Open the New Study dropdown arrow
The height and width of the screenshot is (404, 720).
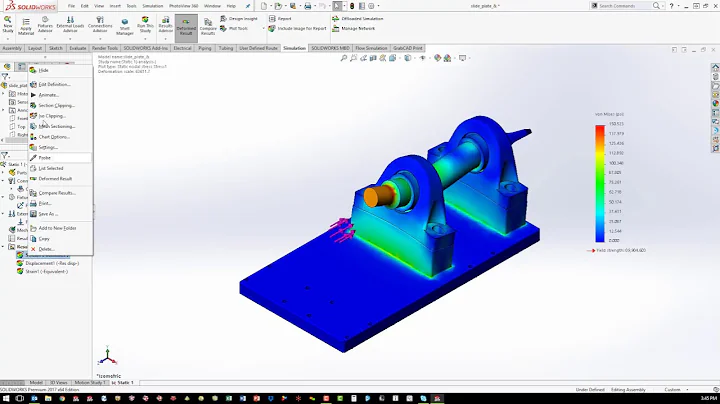click(8, 39)
